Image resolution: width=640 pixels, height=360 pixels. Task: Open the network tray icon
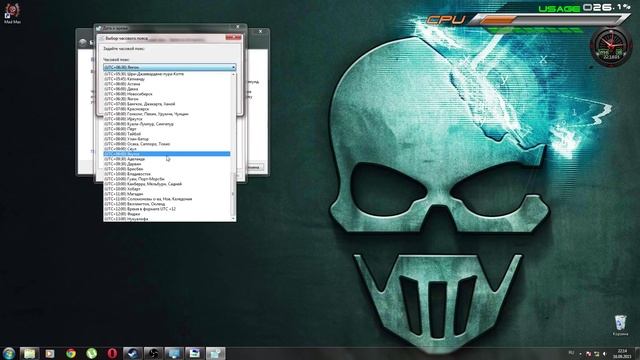pyautogui.click(x=596, y=353)
